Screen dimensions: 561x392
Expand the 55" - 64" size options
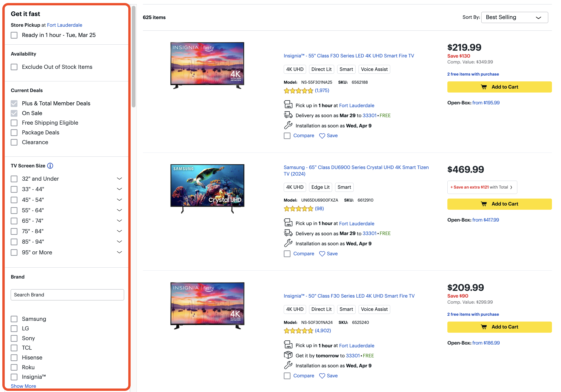(x=119, y=210)
